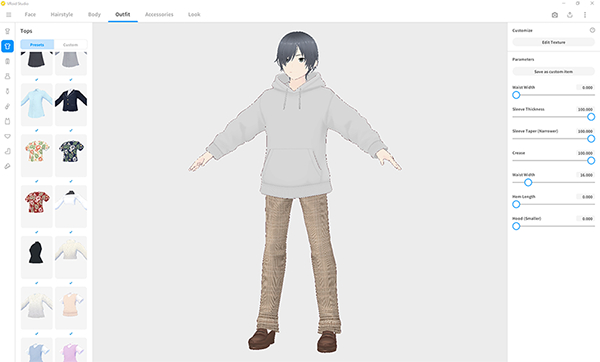
Task: Click the Edit Texture button
Action: (553, 42)
